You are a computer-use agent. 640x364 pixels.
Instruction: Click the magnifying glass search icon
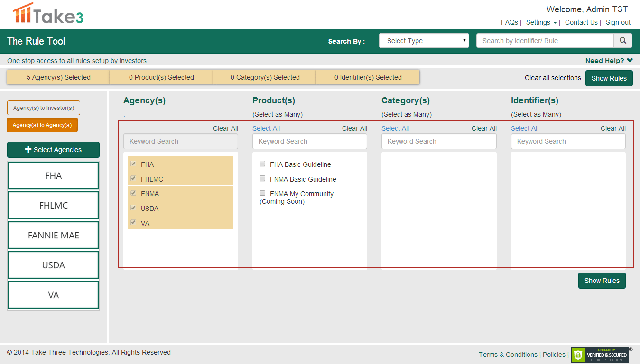[623, 41]
